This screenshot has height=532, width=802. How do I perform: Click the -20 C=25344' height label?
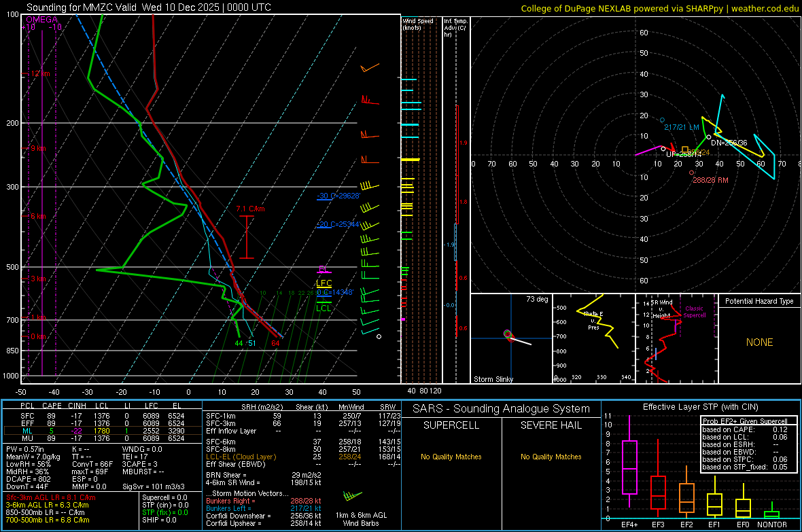[x=338, y=225]
